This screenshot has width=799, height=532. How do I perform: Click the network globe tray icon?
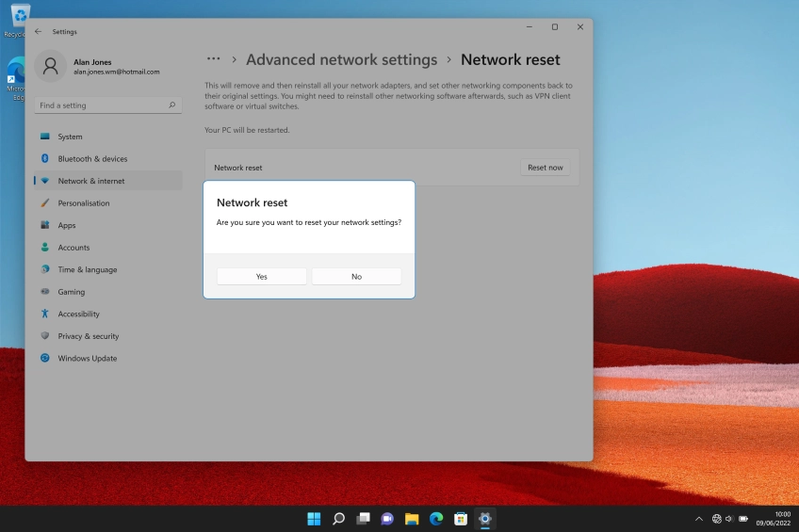tap(716, 519)
